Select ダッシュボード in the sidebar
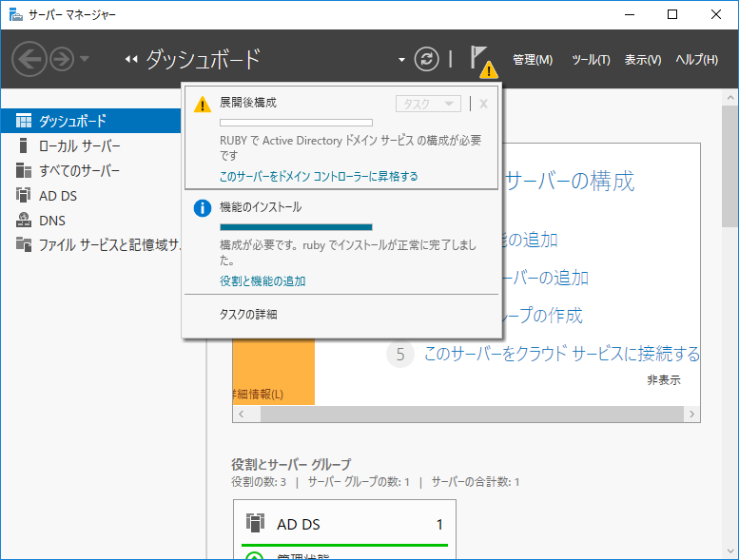The height and width of the screenshot is (560, 739). (x=91, y=121)
